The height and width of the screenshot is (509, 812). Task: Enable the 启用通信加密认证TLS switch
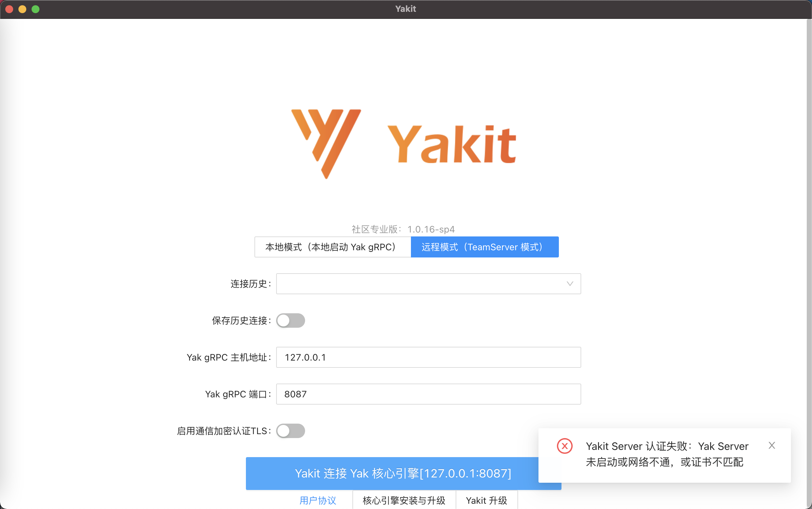(x=290, y=431)
